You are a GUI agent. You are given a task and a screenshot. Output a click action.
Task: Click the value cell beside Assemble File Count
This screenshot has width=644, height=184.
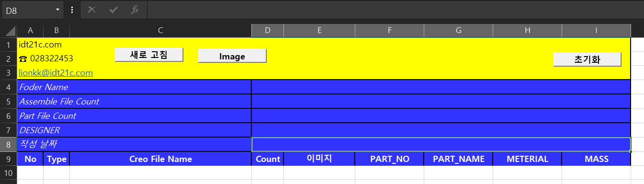click(x=441, y=102)
